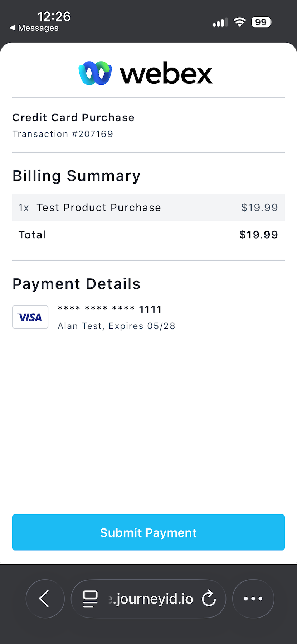Tap the Webex logo icon
Screen dimensions: 297x644
(x=95, y=73)
